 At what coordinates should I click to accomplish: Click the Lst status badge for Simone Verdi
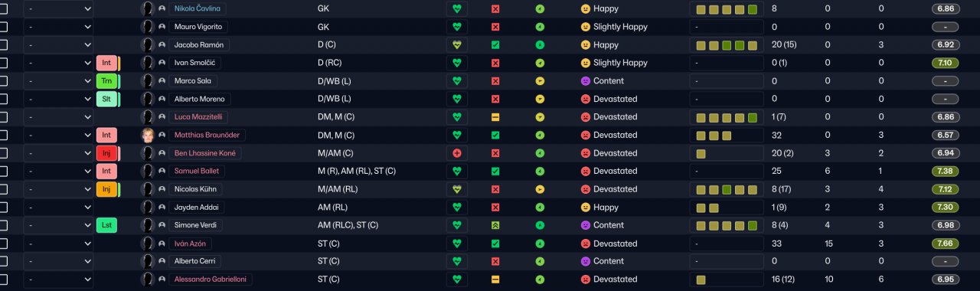point(106,225)
